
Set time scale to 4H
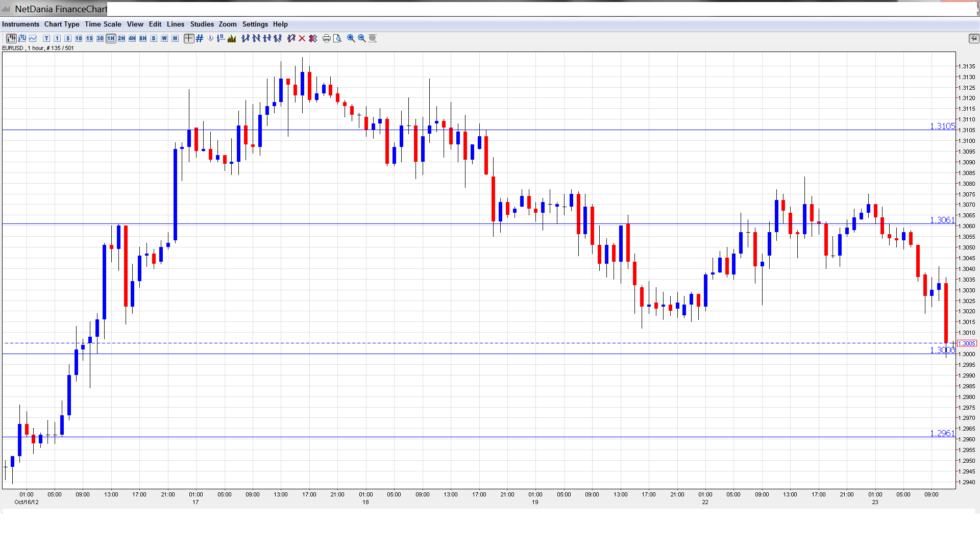point(132,38)
